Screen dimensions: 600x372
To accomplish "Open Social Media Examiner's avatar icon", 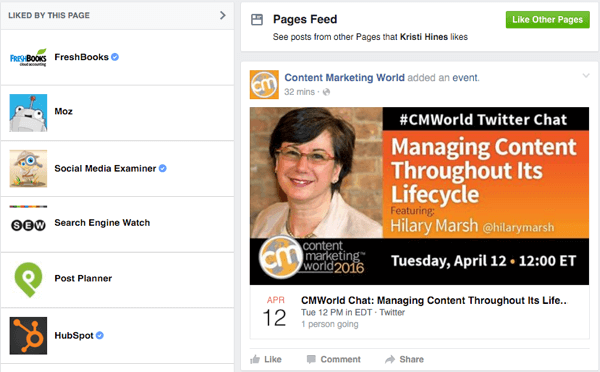I will [x=28, y=168].
